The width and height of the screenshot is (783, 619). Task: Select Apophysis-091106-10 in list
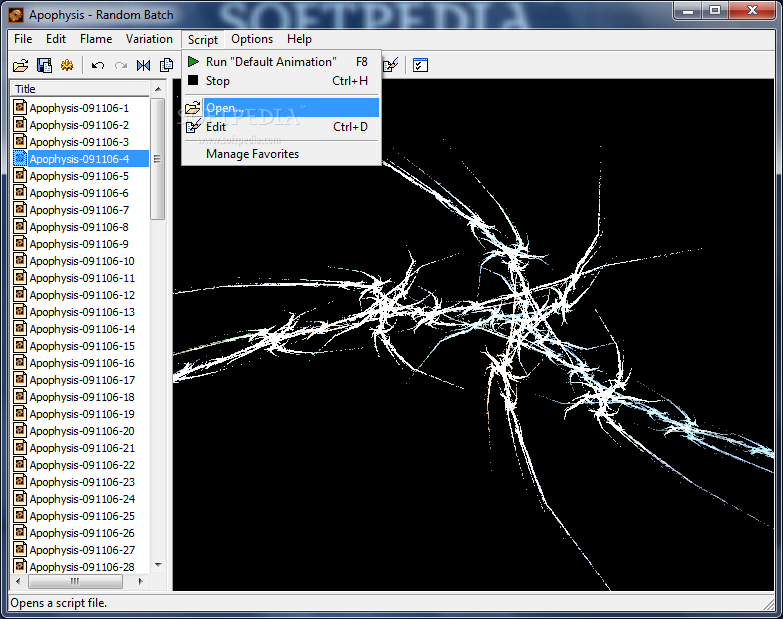tap(82, 261)
